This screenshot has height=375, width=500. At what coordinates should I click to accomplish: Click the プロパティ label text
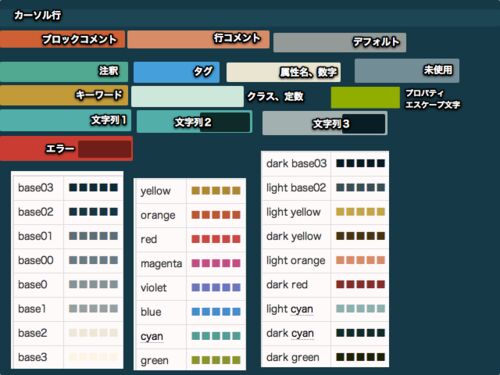[425, 93]
